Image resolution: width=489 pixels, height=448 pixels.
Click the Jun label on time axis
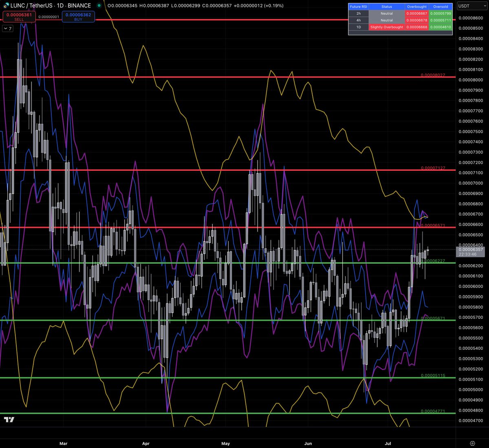(x=308, y=444)
